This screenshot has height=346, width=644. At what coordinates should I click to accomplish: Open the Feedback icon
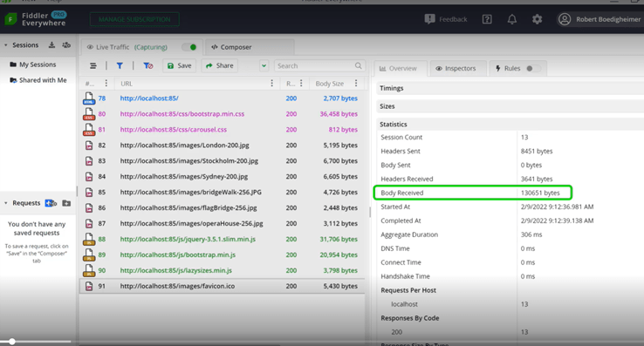coord(429,19)
